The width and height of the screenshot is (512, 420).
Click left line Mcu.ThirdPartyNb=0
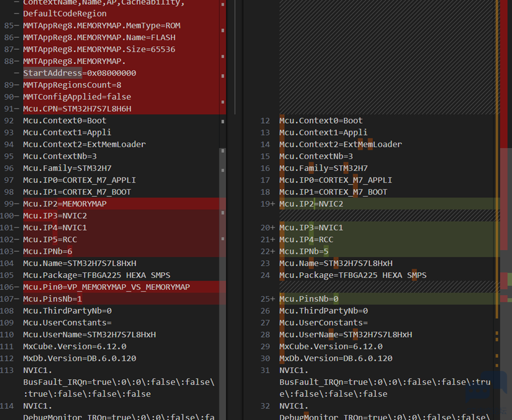[67, 311]
